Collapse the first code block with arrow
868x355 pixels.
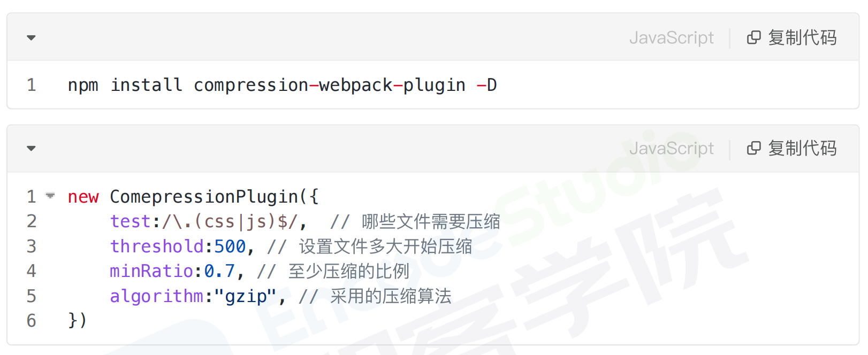coord(31,38)
